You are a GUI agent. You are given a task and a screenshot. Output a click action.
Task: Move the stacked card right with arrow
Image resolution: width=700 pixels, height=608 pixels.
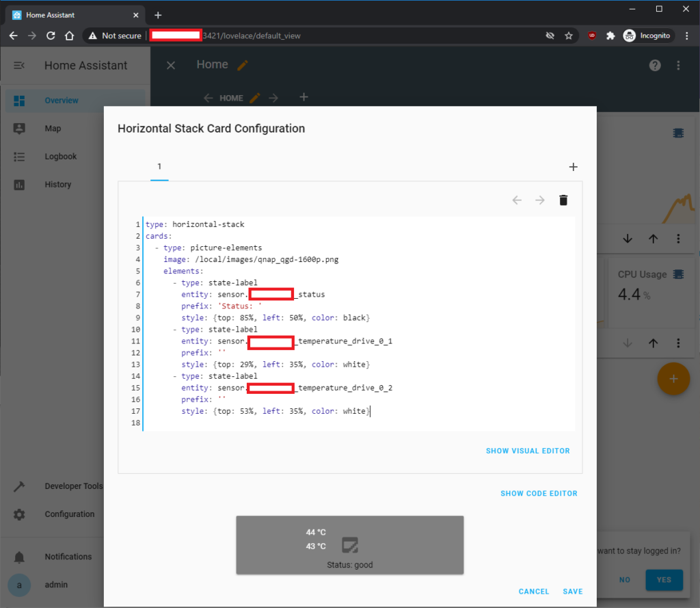click(x=540, y=200)
